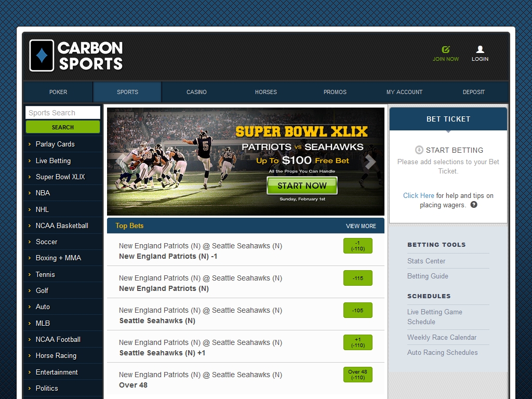Screen dimensions: 532x399
Task: Click the help question mark icon
Action: pos(474,205)
